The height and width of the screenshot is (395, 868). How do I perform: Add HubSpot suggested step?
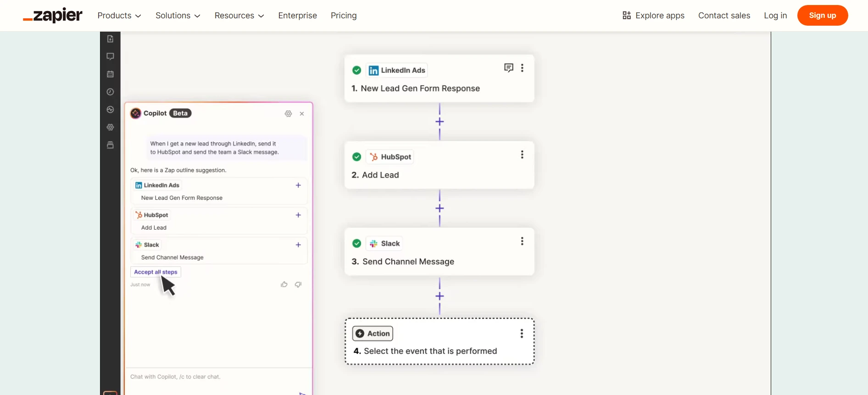click(x=298, y=215)
